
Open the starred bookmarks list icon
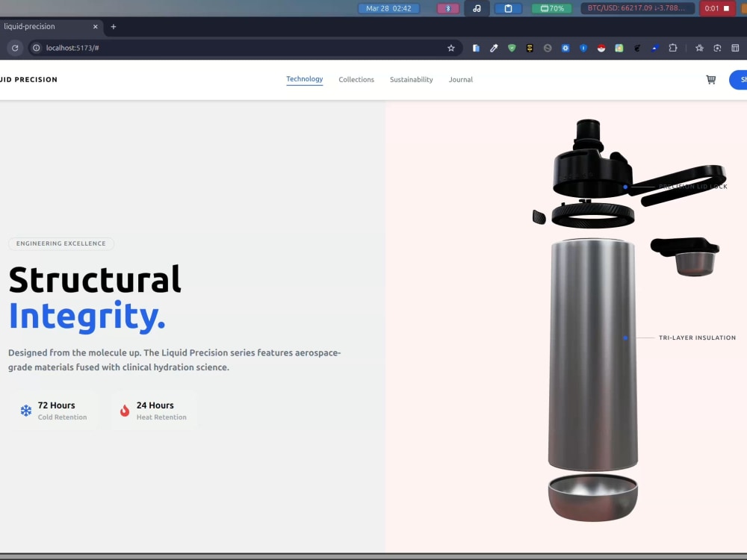click(699, 48)
